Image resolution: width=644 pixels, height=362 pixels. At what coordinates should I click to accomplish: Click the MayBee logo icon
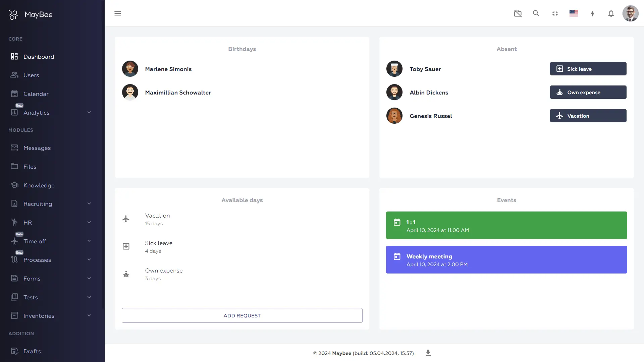tap(13, 15)
